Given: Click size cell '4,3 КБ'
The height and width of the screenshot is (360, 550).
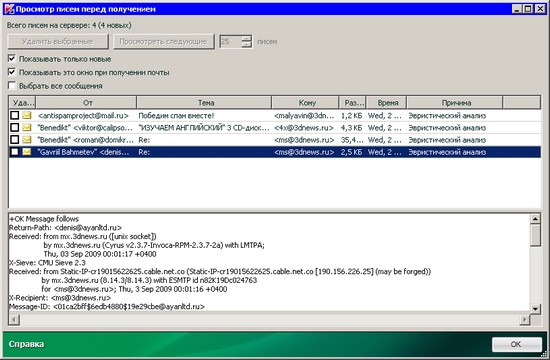Looking at the screenshot, I should [351, 128].
